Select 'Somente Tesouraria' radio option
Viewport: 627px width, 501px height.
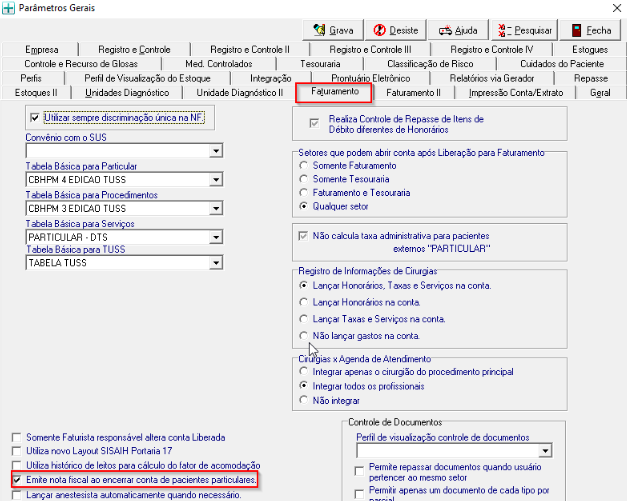click(x=304, y=179)
